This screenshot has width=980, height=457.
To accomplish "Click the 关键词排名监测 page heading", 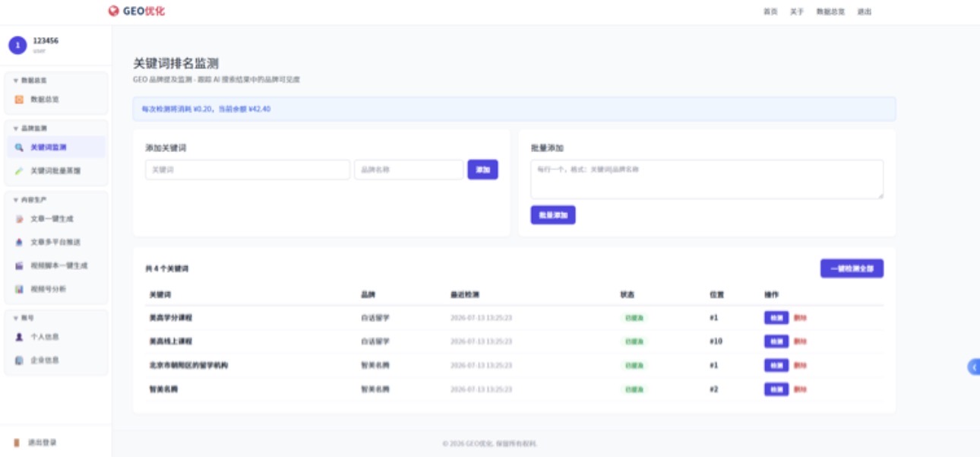I will coord(176,63).
